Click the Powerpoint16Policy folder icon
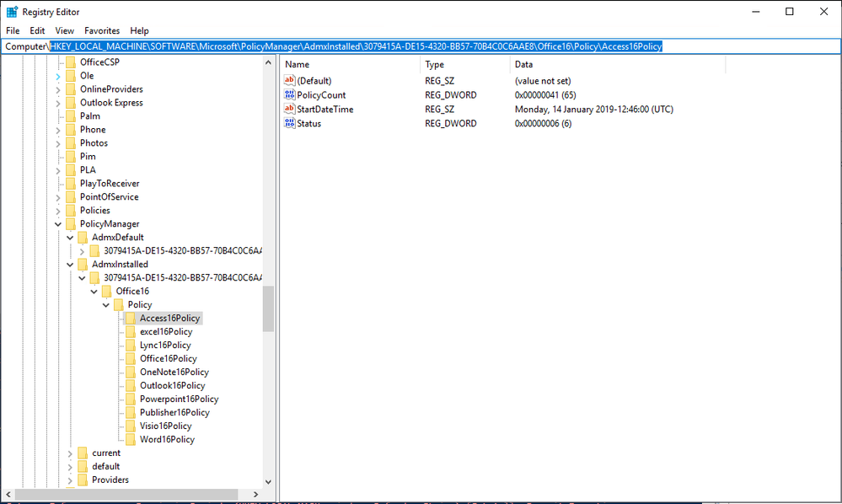 pyautogui.click(x=131, y=399)
